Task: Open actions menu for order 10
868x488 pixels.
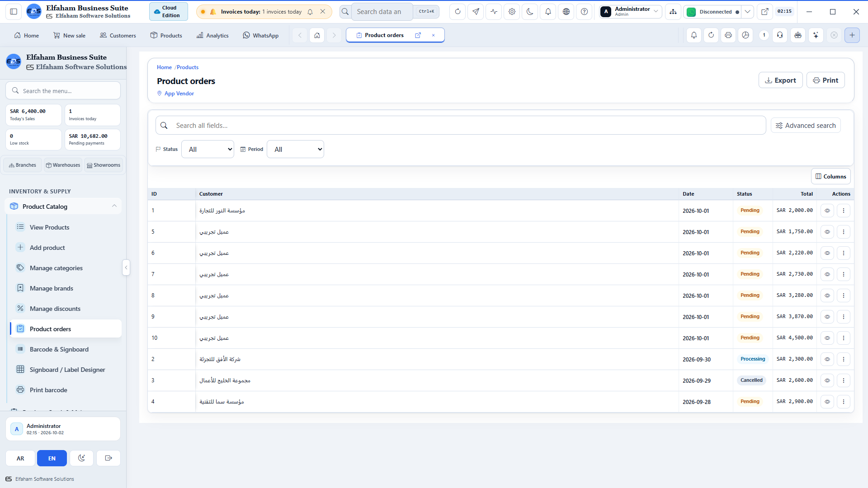Action: [844, 338]
